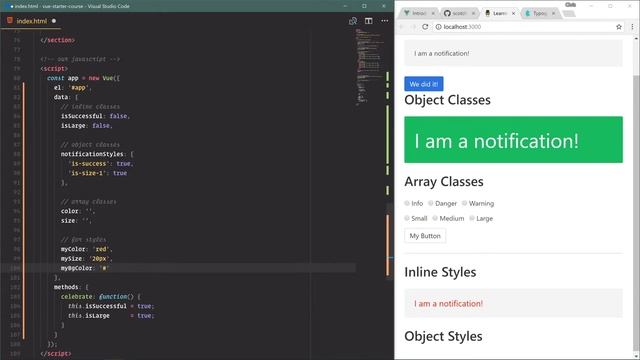Close the first Chrome tab with Vue icon
Screen dimensions: 640x360
click(433, 13)
